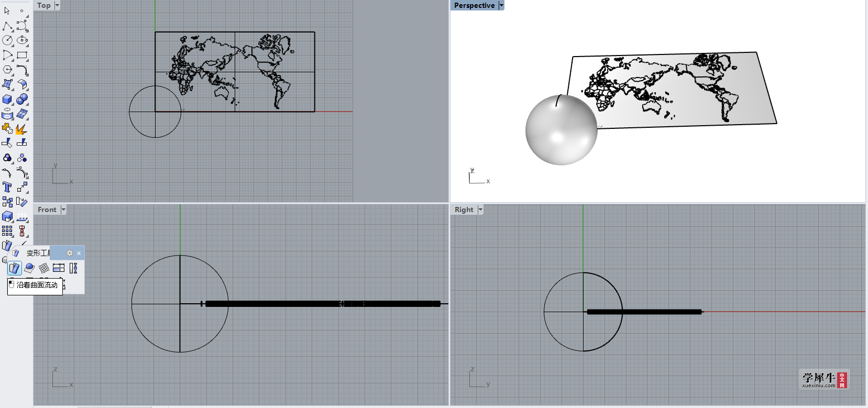Select the Boolean union spheres tool

point(22,99)
